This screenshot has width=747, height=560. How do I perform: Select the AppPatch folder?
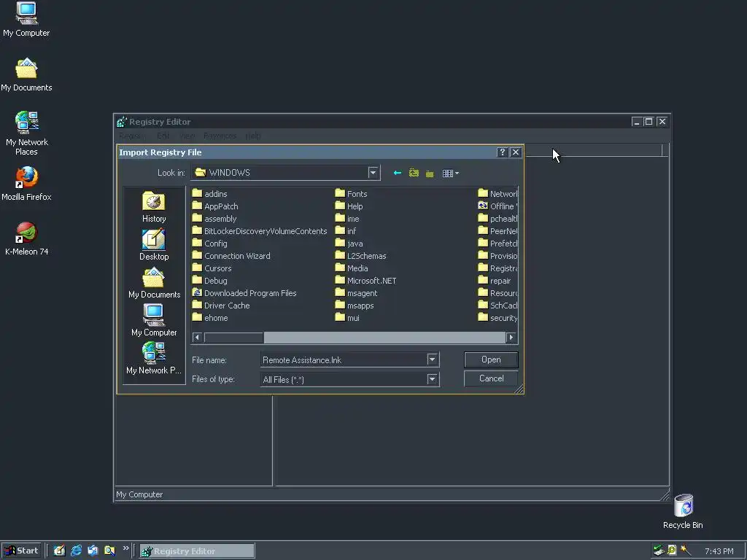[215, 206]
